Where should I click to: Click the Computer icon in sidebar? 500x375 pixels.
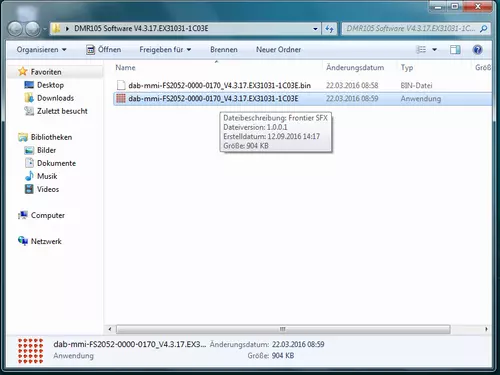[23, 215]
